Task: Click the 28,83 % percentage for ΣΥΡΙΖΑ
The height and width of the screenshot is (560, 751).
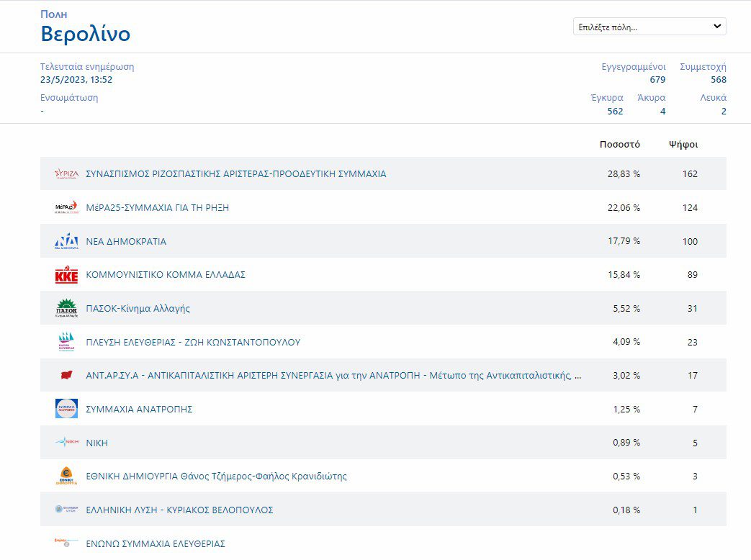Action: point(624,174)
